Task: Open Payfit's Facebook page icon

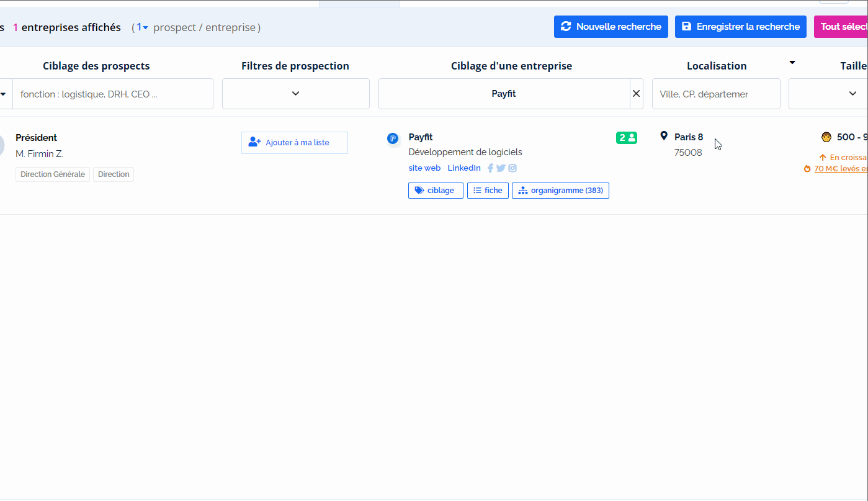Action: click(490, 168)
